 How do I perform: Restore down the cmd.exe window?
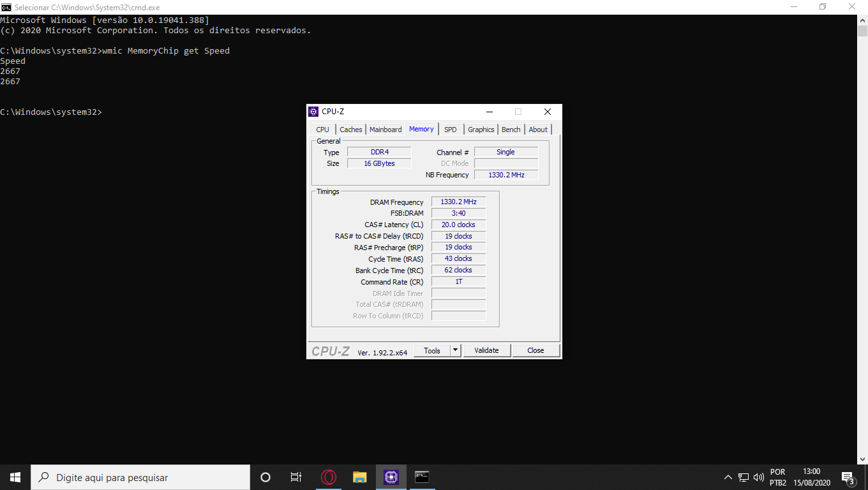tap(823, 7)
